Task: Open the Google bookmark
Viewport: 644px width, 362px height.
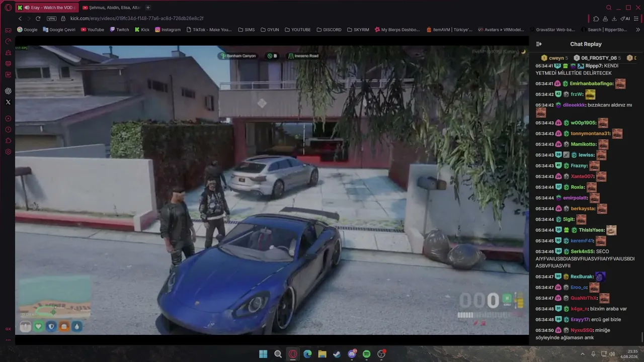Action: (27, 30)
